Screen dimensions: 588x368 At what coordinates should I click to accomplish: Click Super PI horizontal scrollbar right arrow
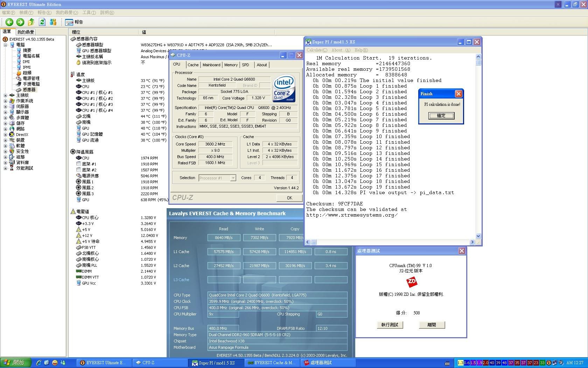click(472, 242)
